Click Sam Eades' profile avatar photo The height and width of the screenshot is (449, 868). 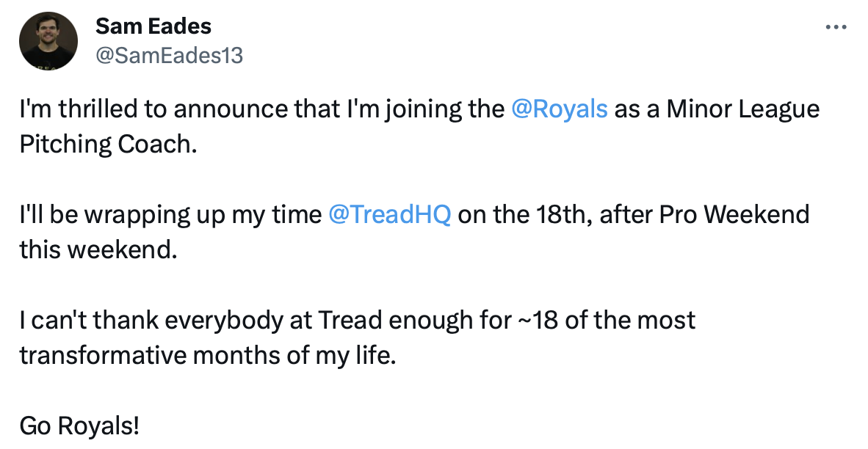pos(48,41)
